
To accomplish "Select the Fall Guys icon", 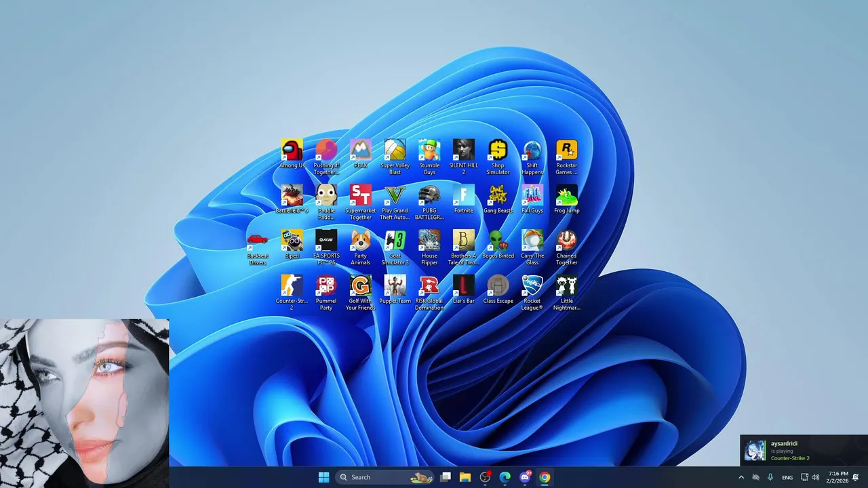I will 532,199.
